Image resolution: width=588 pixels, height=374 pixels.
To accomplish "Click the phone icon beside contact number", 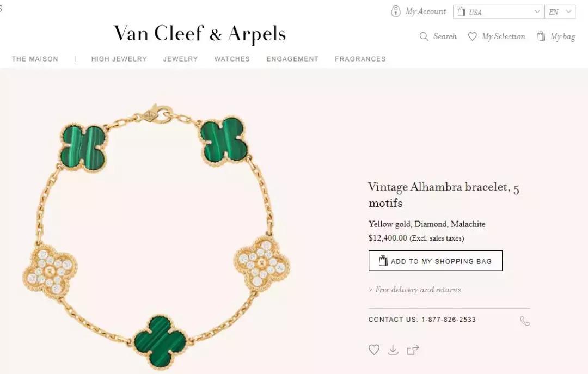I will click(x=525, y=321).
